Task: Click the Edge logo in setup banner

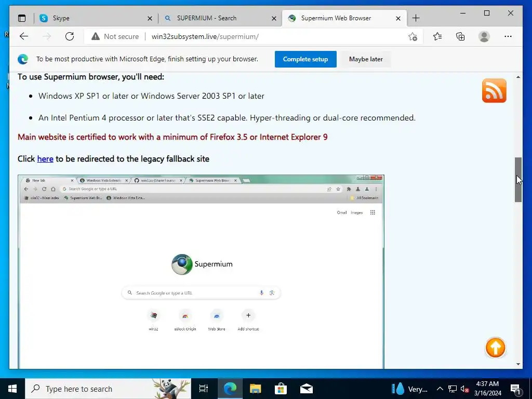Action: pyautogui.click(x=23, y=59)
